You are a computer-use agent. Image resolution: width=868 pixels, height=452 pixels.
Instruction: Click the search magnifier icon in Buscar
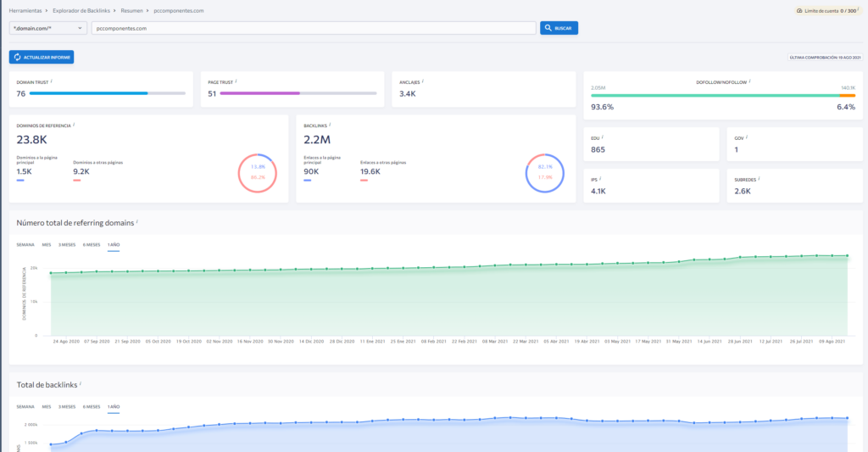(x=548, y=28)
